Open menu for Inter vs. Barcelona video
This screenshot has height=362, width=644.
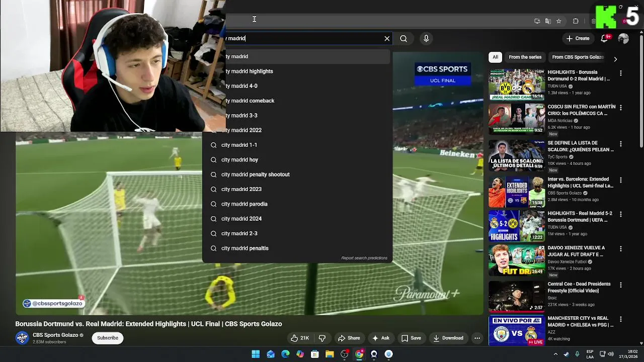620,180
